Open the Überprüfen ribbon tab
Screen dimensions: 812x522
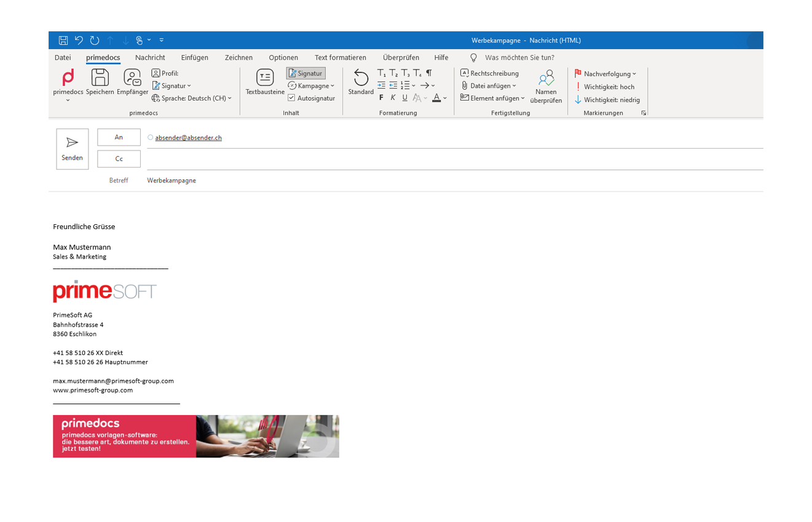tap(401, 57)
